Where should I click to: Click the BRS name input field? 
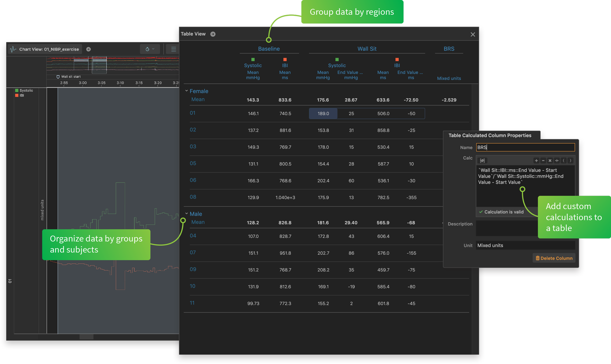[525, 147]
